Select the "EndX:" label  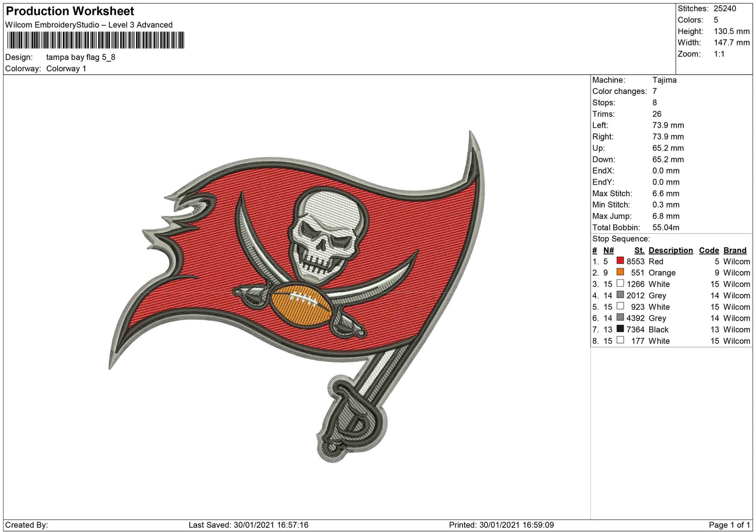click(x=603, y=171)
